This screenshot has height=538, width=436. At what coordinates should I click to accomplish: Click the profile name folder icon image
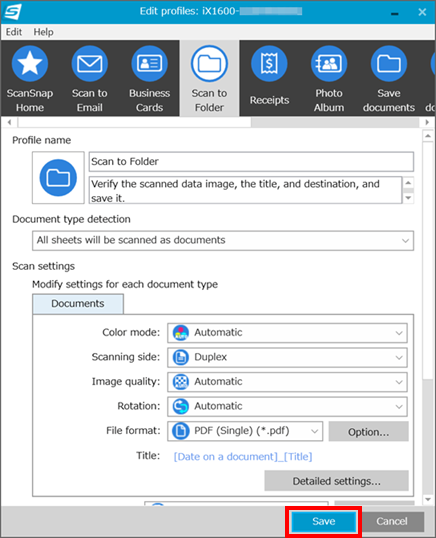pyautogui.click(x=58, y=178)
